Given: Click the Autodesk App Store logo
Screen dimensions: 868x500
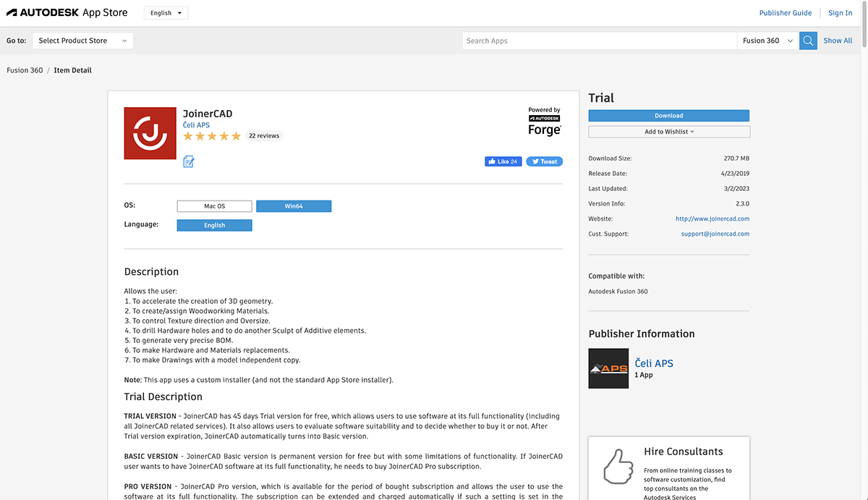Looking at the screenshot, I should (67, 12).
